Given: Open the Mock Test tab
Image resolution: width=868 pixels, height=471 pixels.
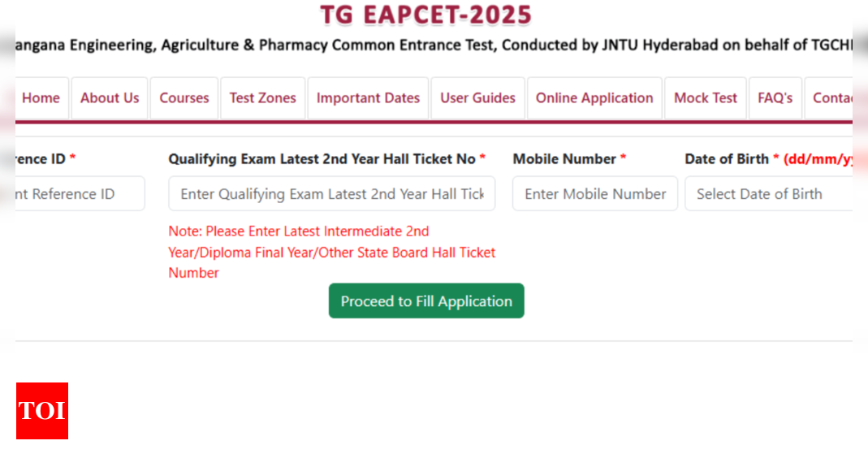Looking at the screenshot, I should (x=706, y=98).
